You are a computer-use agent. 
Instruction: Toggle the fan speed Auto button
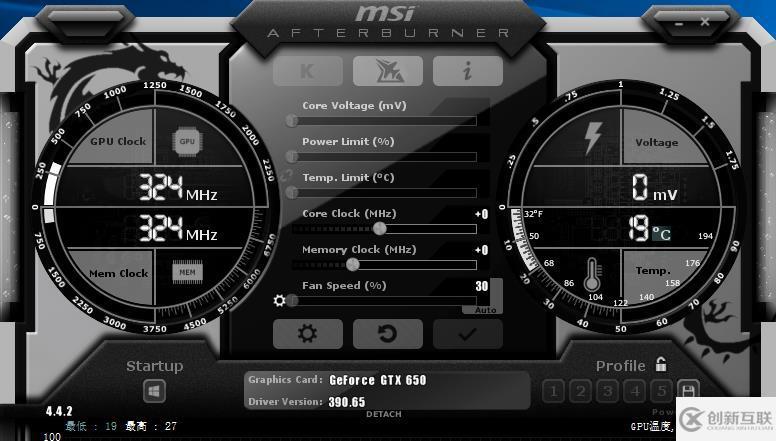click(485, 310)
